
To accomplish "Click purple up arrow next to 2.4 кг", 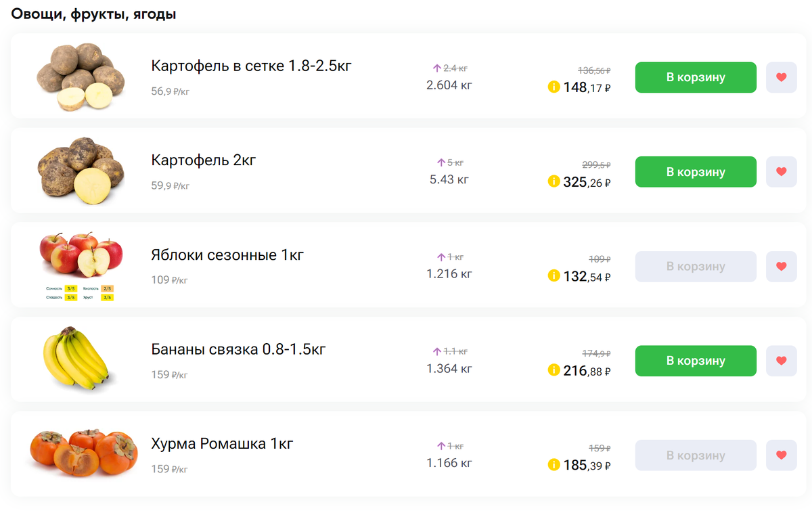I will 437,68.
